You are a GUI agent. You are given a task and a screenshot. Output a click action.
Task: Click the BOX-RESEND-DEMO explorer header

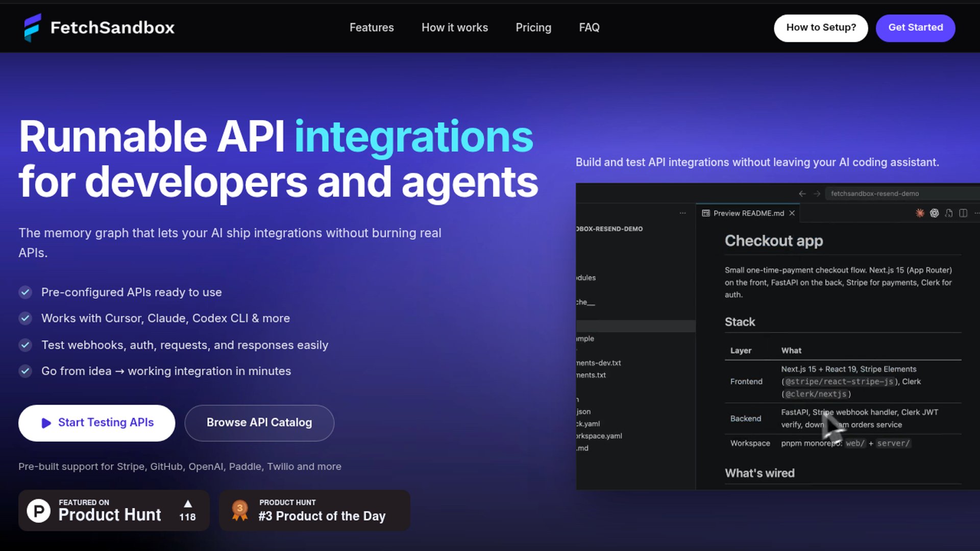[609, 229]
